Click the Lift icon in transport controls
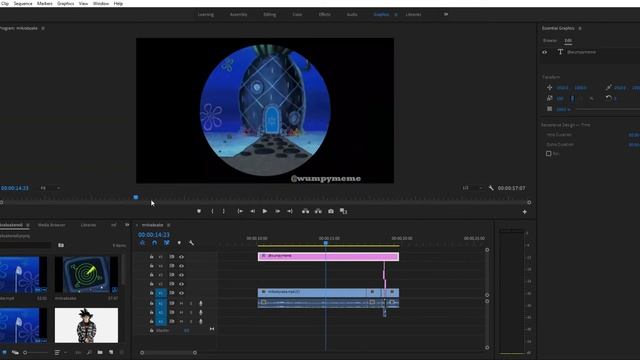Viewport: 640px width, 360px height. [305, 211]
